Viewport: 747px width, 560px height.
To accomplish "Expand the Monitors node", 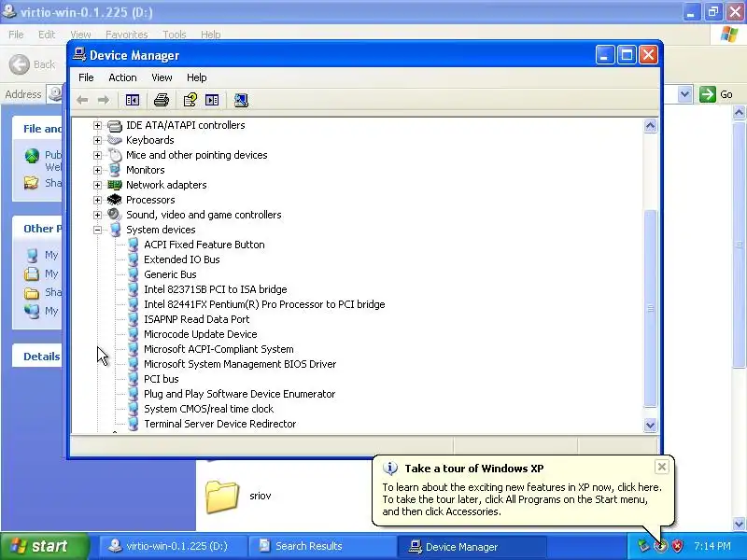I will (x=98, y=170).
